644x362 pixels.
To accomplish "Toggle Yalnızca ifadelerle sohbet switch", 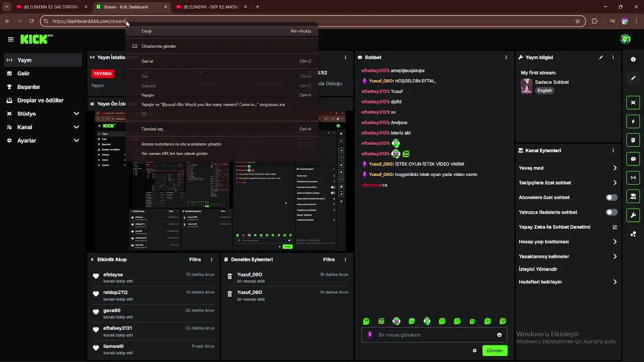I will click(611, 212).
